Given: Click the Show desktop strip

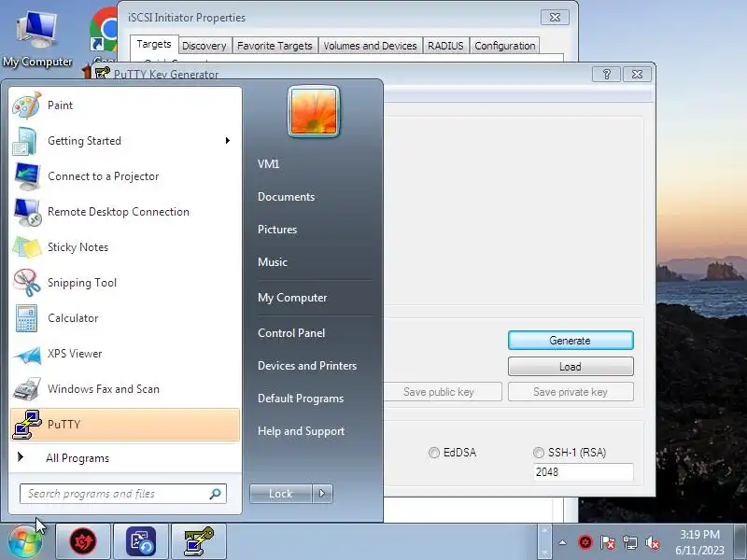Looking at the screenshot, I should pos(740,542).
